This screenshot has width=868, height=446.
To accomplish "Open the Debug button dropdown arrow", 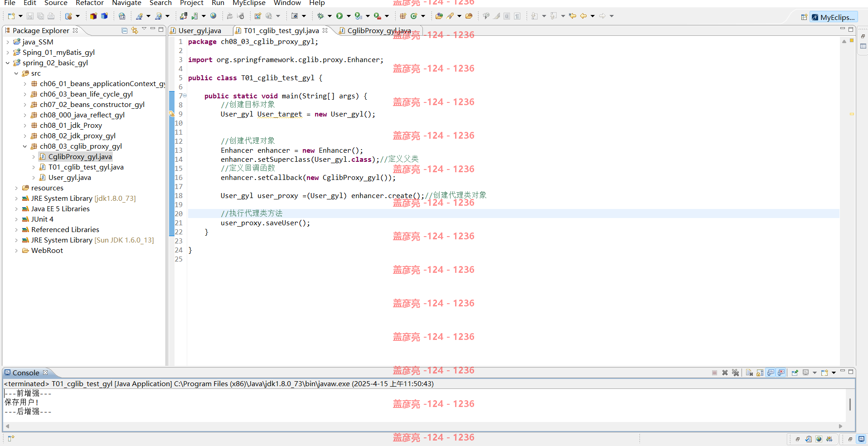I will [330, 16].
